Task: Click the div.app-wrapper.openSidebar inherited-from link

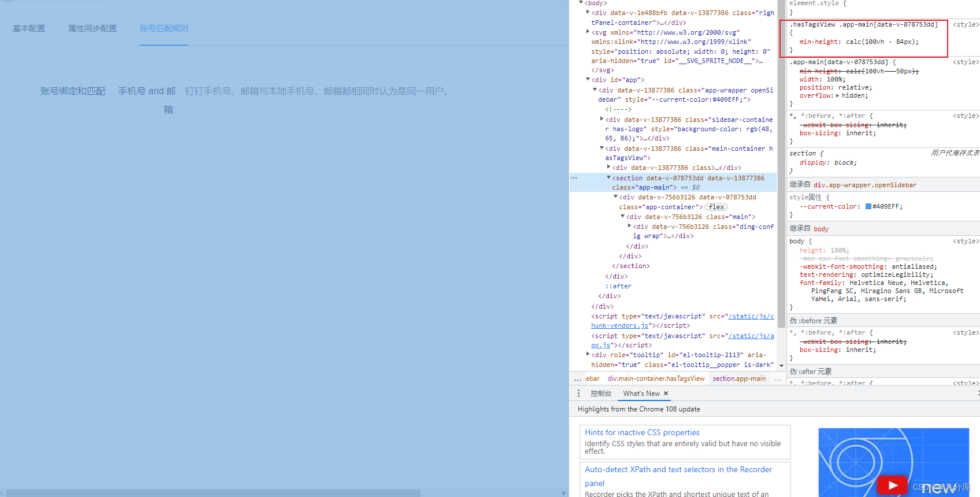Action: pos(865,185)
